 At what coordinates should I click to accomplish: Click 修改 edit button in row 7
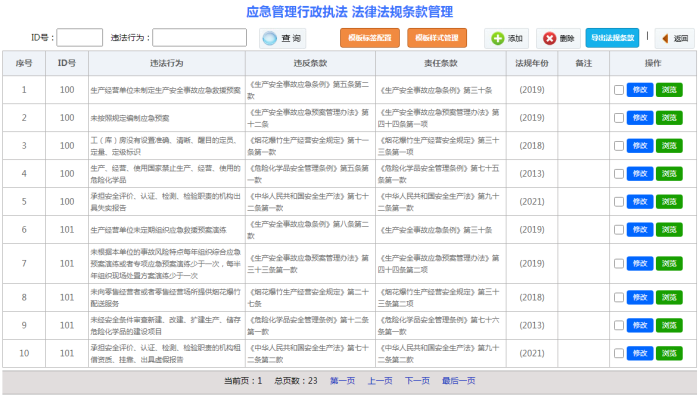click(x=640, y=263)
